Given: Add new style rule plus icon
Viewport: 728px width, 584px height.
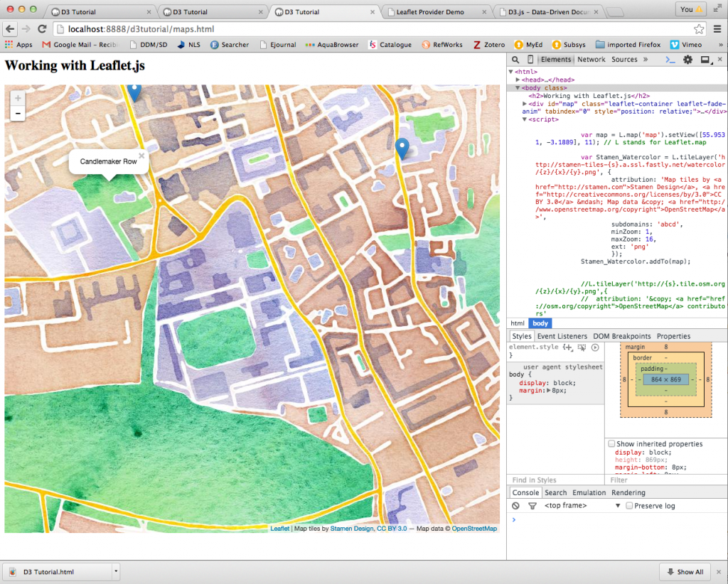Looking at the screenshot, I should tap(568, 347).
